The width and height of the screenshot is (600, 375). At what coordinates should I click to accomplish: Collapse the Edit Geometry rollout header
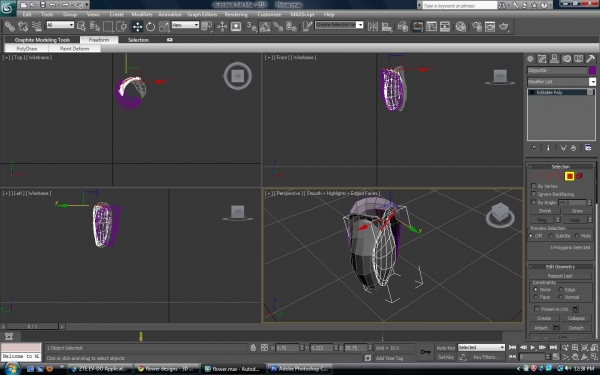(561, 267)
